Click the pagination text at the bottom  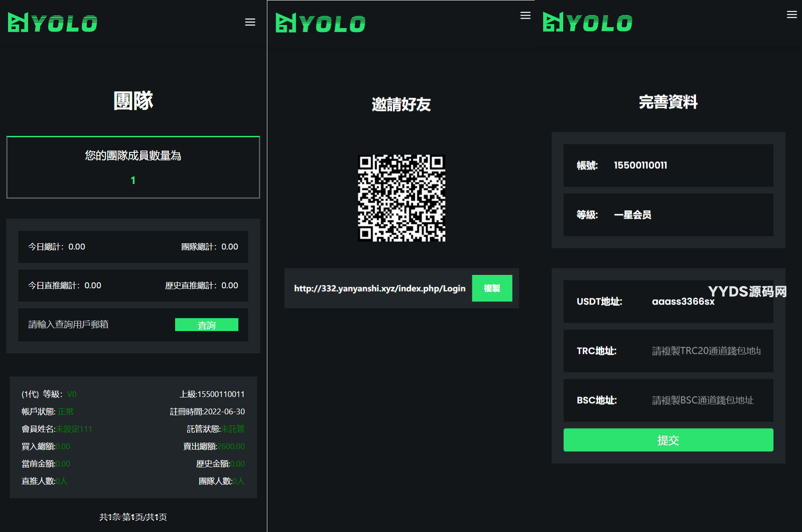133,517
